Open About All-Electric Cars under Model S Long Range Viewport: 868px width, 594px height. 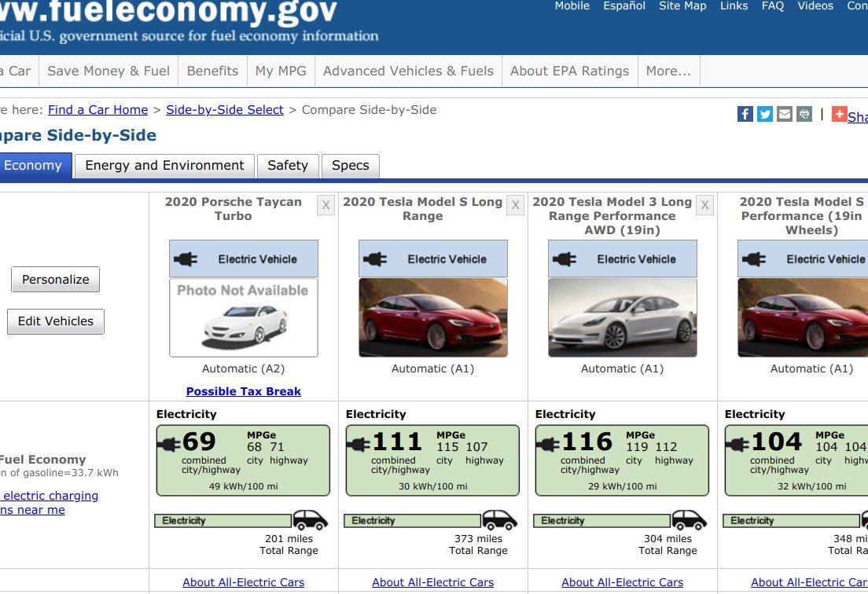pos(433,582)
